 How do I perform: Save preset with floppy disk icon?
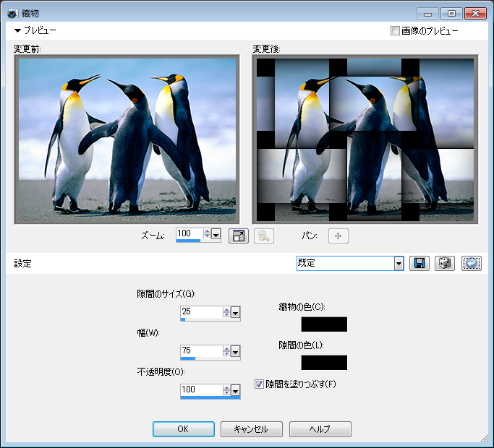420,263
